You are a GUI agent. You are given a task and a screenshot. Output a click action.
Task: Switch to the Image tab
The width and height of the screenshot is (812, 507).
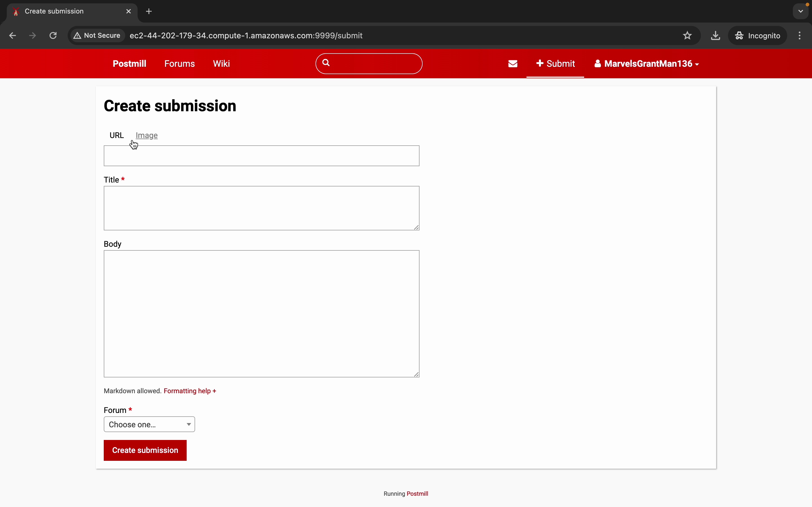point(147,135)
